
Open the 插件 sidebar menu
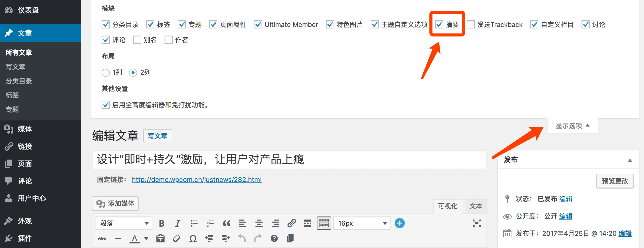[x=40, y=238]
